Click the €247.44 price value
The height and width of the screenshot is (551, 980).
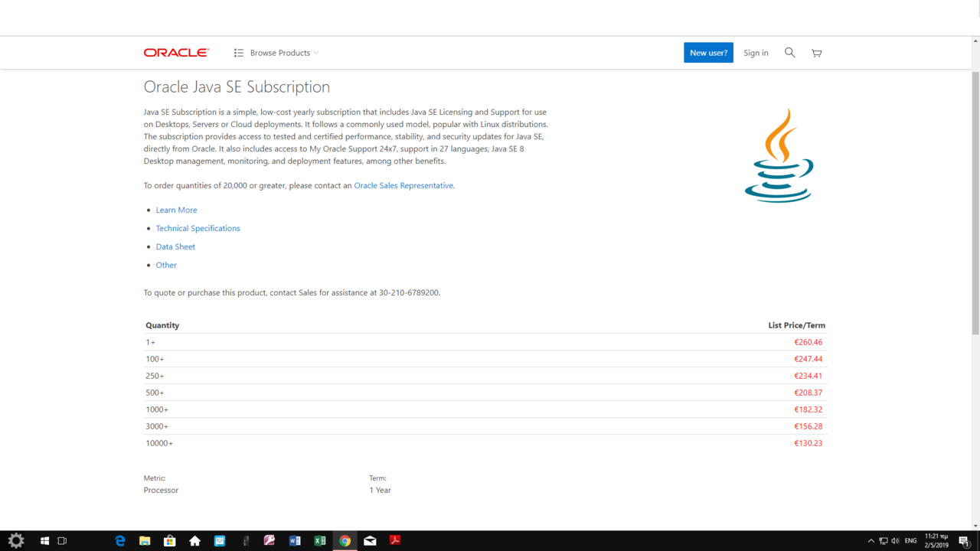click(808, 359)
